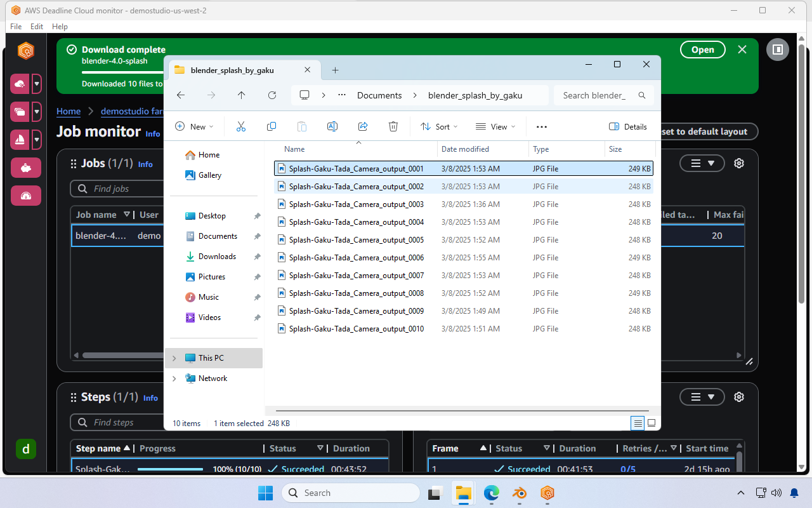812x508 pixels.
Task: Open the Share icon in File Explorer
Action: [362, 126]
